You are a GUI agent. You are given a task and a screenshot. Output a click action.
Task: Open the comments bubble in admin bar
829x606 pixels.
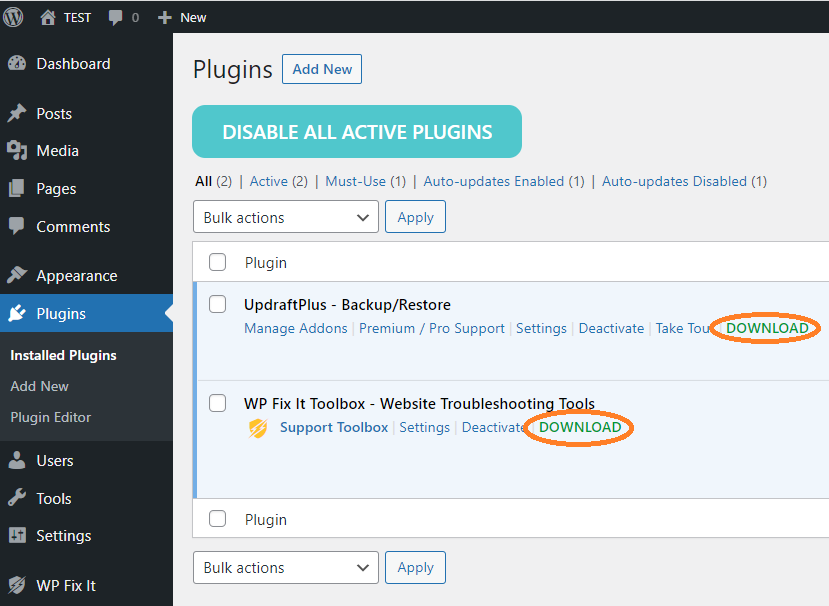point(115,17)
